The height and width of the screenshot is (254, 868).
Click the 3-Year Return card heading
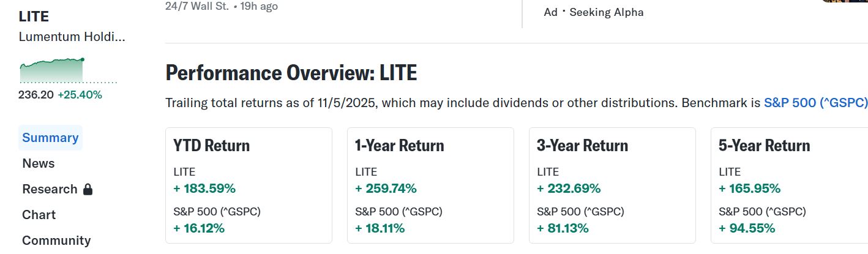pyautogui.click(x=582, y=146)
